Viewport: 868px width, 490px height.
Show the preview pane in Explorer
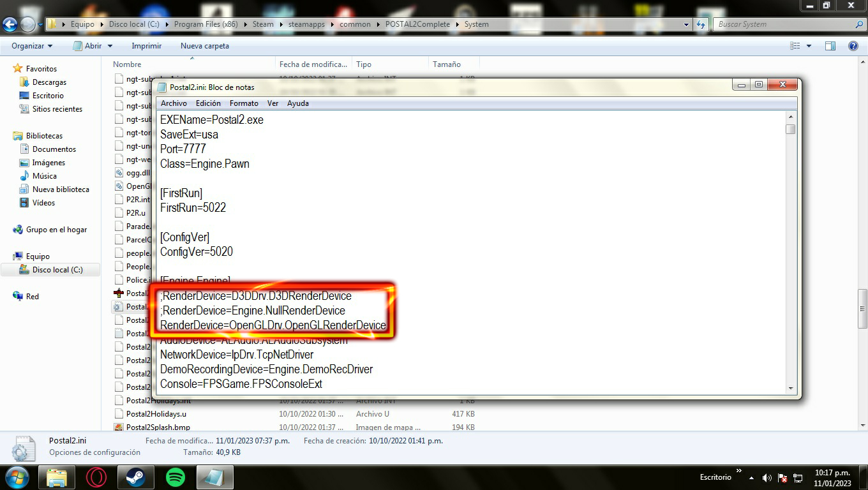point(830,46)
